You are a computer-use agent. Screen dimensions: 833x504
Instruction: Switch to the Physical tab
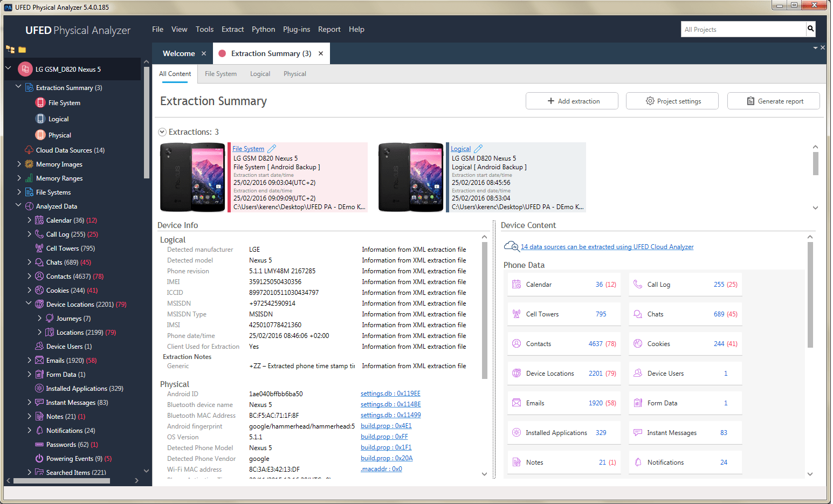point(294,74)
